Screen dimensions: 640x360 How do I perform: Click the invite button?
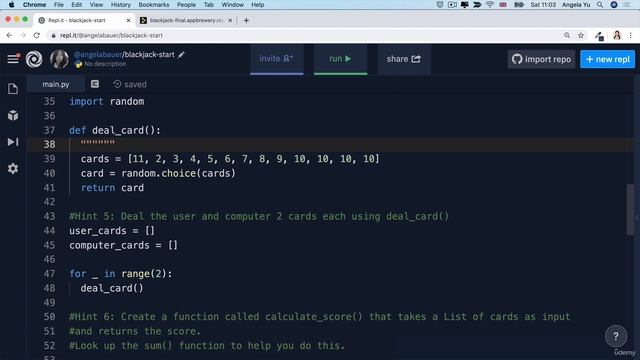276,59
